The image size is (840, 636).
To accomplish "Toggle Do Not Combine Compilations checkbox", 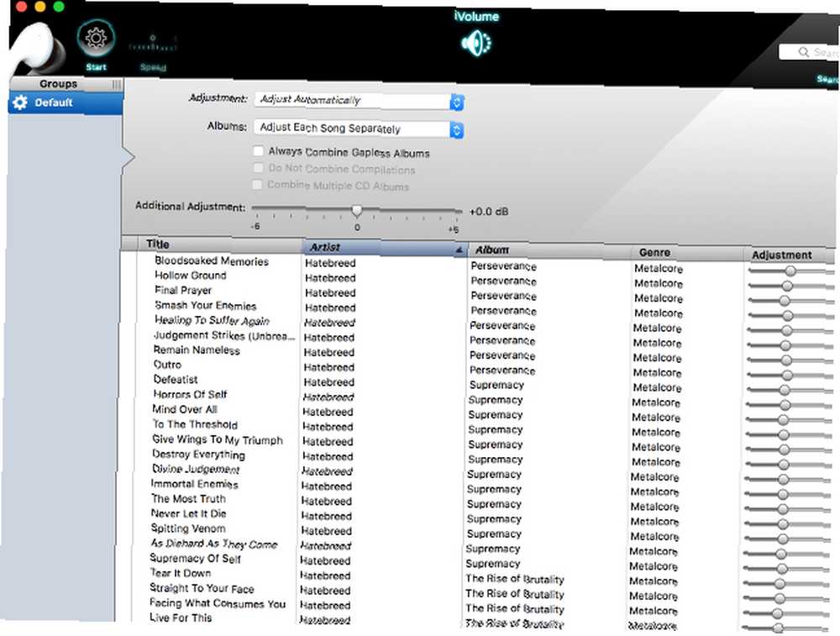I will click(x=258, y=168).
